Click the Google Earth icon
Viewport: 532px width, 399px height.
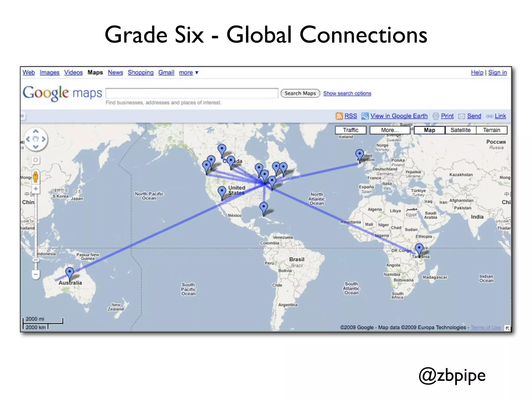(365, 116)
